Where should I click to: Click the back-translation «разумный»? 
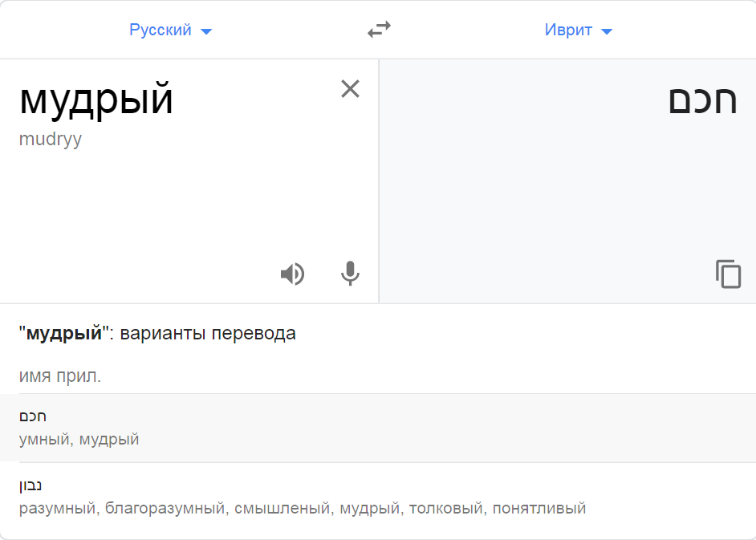coord(59,508)
